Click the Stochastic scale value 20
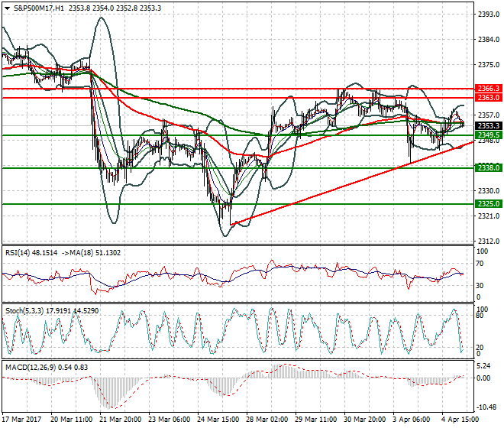The height and width of the screenshot is (428, 504). 480,348
